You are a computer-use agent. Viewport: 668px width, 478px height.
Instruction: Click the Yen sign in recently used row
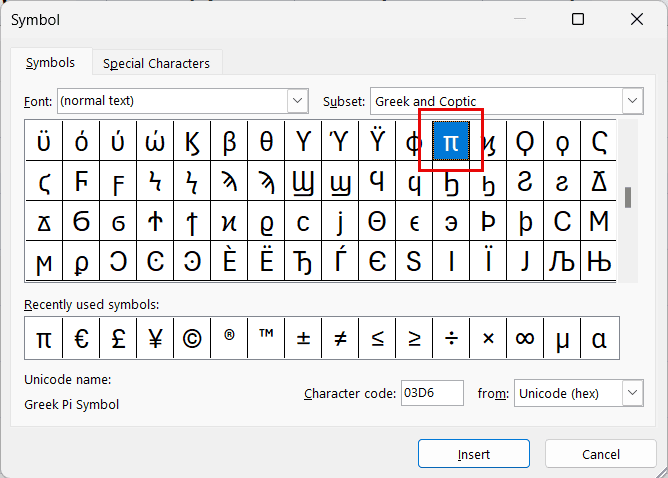click(x=155, y=339)
